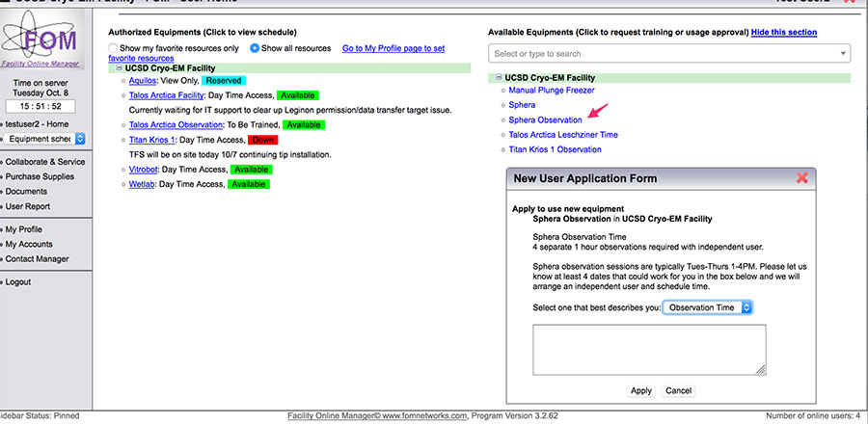Image resolution: width=868 pixels, height=424 pixels.
Task: Click the Reserved status for Aquilos
Action: pyautogui.click(x=223, y=81)
